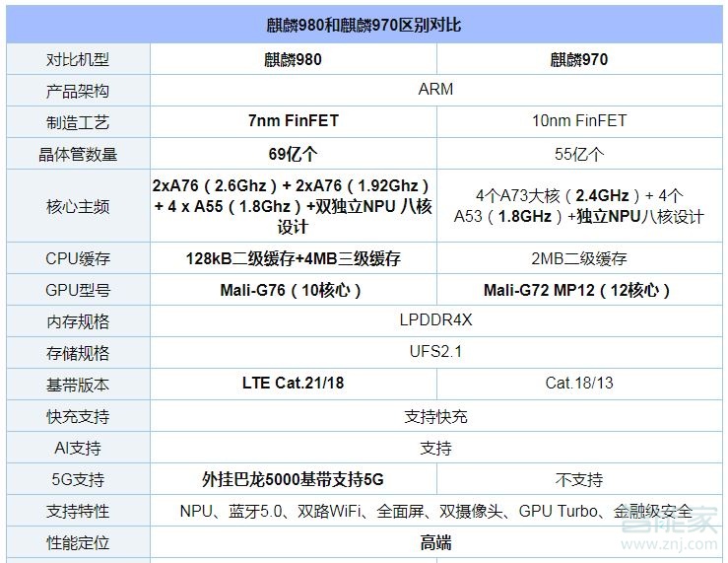Select the 内存规格 row label

coord(78,321)
